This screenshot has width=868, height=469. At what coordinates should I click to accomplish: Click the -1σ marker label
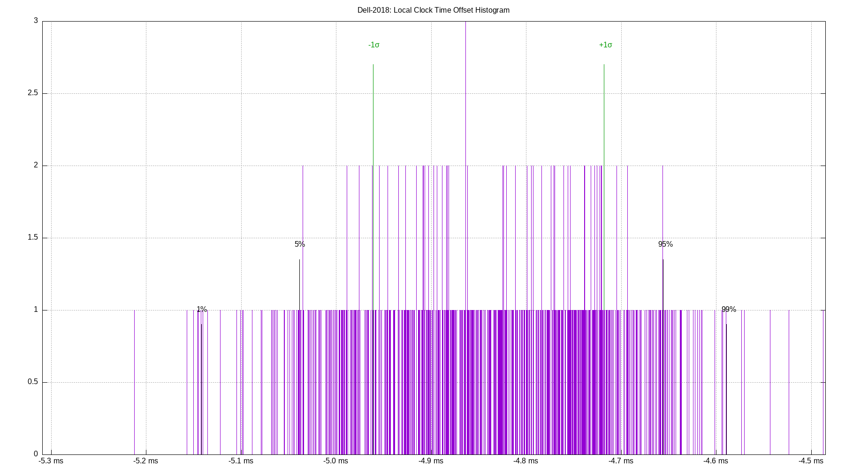click(x=373, y=45)
